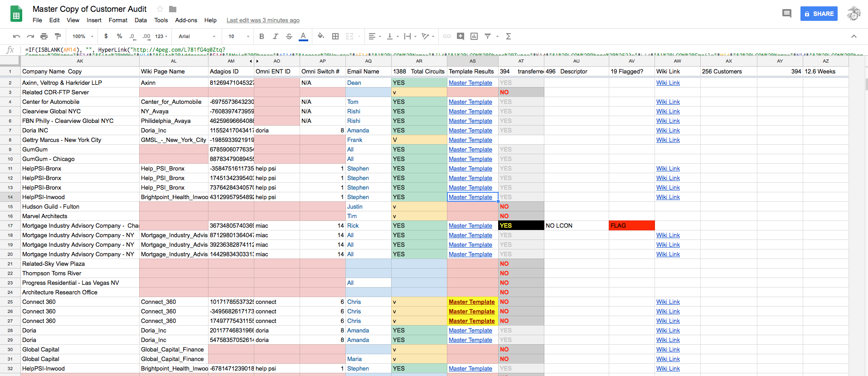868x376 pixels.
Task: Open text rotation dropdown
Action: (x=428, y=36)
